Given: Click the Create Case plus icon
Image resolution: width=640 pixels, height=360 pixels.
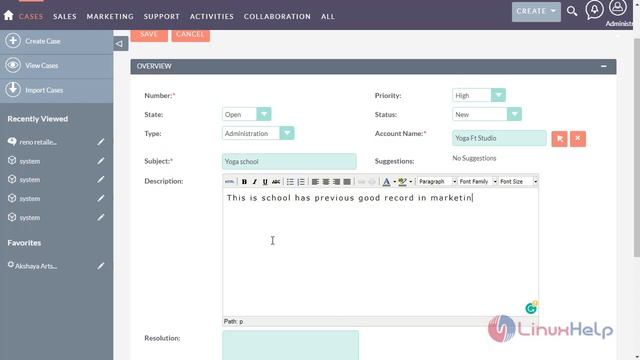Looking at the screenshot, I should tap(13, 41).
